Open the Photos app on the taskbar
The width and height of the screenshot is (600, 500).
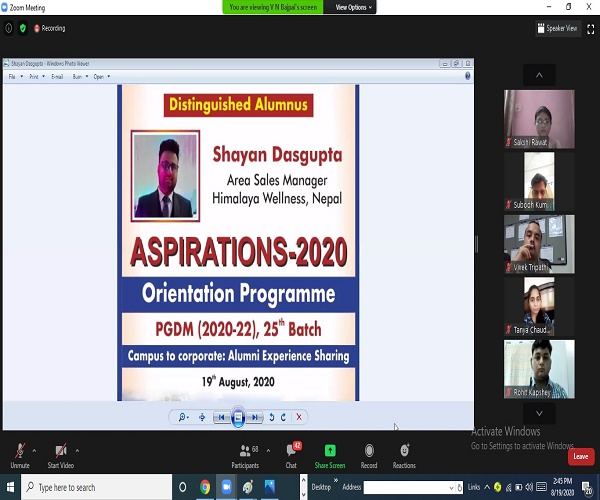(269, 487)
